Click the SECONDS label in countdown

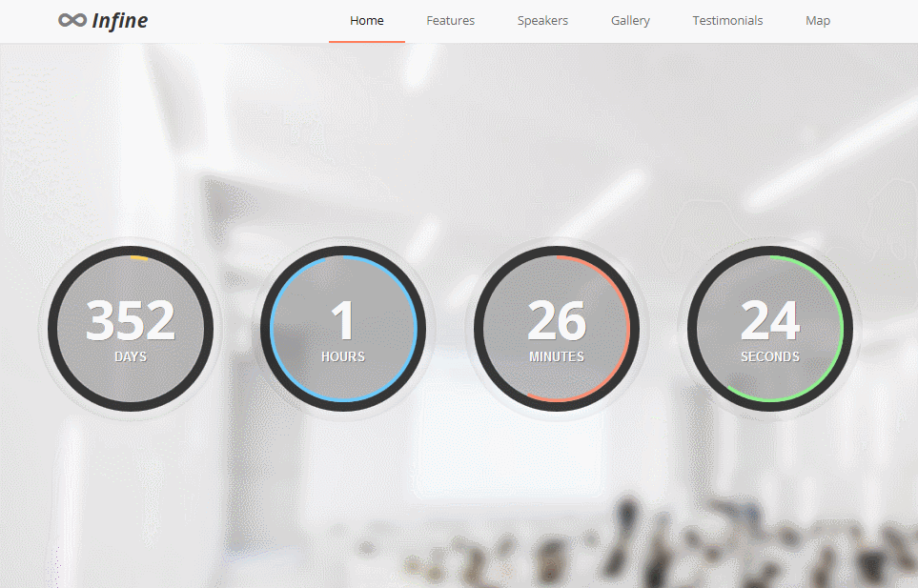770,356
